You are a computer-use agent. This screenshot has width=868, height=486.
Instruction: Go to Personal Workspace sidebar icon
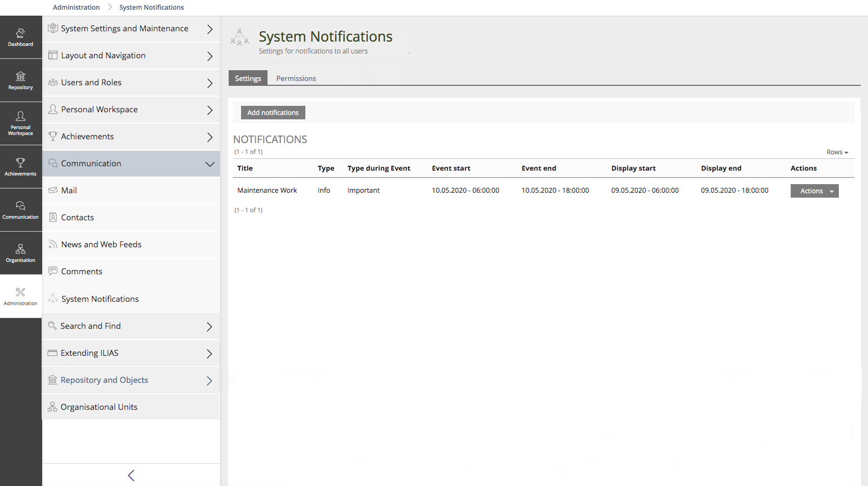coord(21,124)
